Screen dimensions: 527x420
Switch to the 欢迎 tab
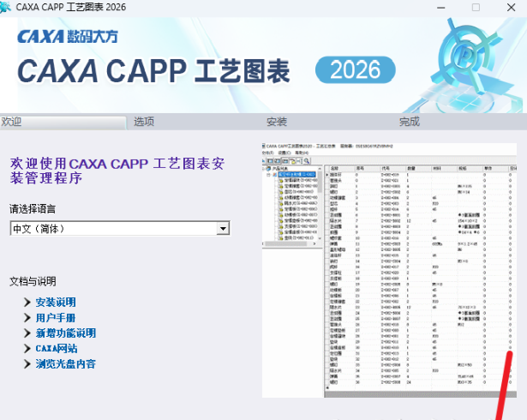12,122
